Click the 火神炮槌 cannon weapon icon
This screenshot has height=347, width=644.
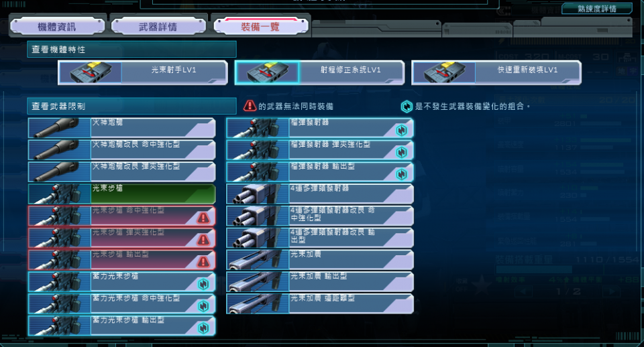click(x=60, y=128)
